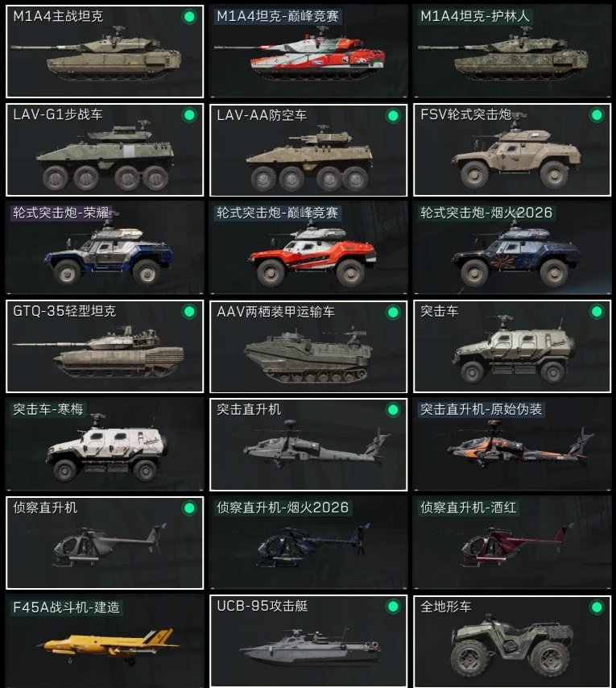Toggle green indicator on FSV轮式突击炮
616x688 pixels.
(597, 115)
